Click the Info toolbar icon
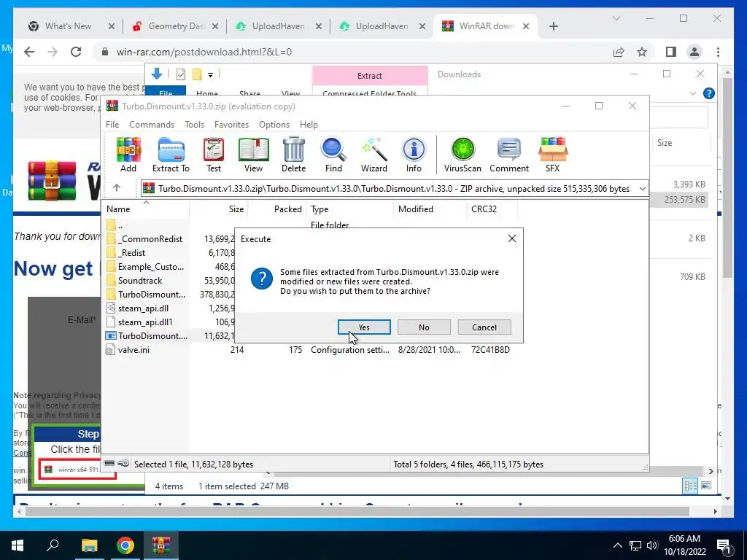Image resolution: width=747 pixels, height=560 pixels. coord(414,155)
